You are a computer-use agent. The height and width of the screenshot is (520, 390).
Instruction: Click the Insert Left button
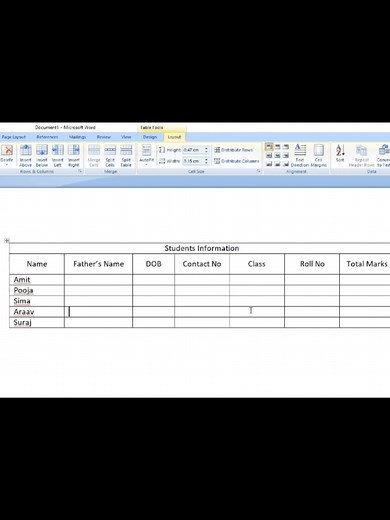pos(57,156)
